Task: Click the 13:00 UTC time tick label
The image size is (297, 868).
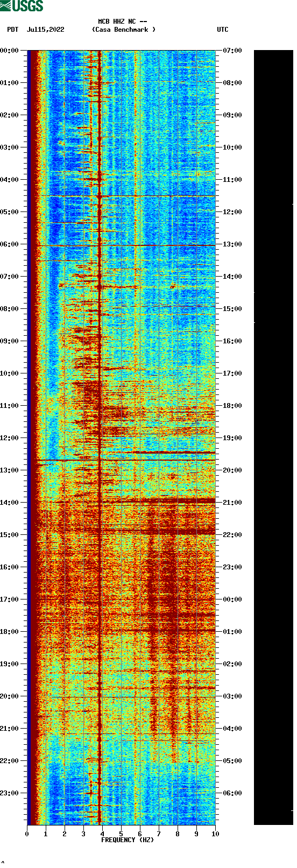Action: click(x=232, y=244)
